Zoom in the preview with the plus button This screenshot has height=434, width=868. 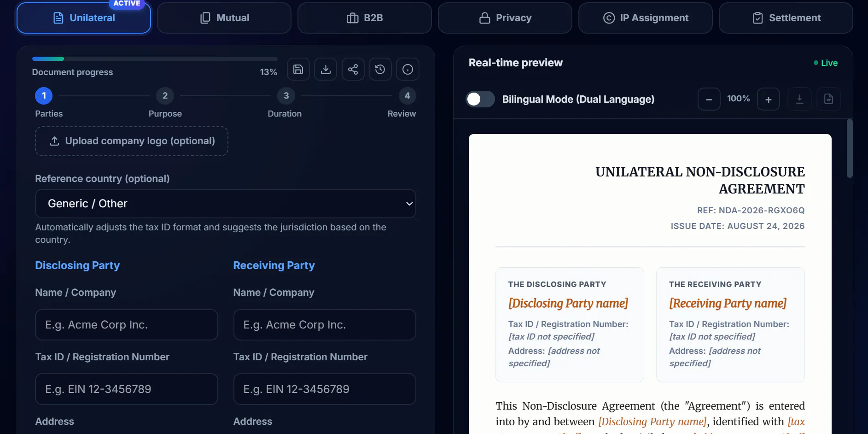point(769,99)
